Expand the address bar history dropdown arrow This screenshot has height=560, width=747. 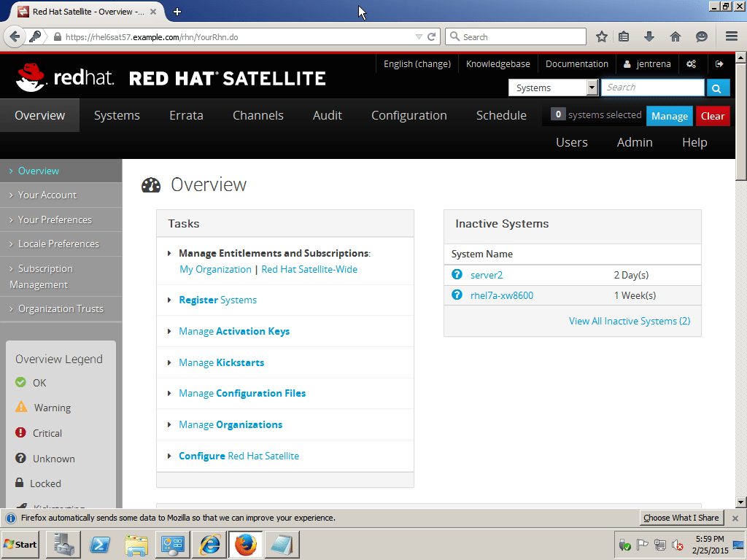click(419, 36)
